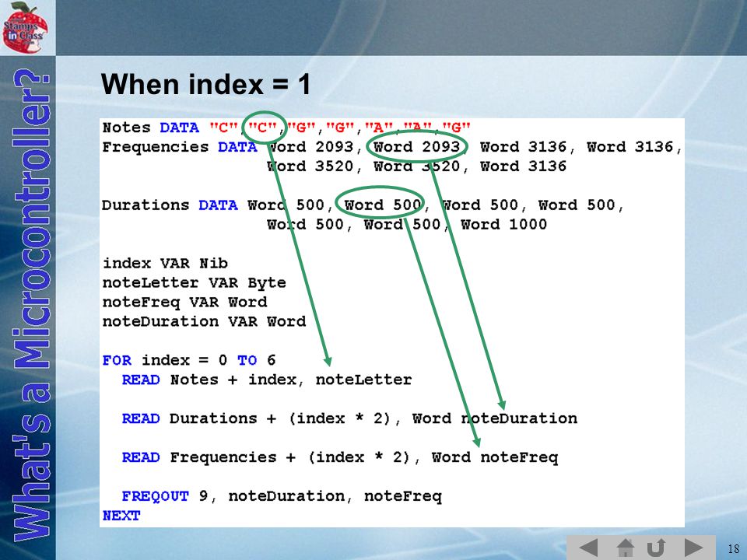Select the 'Word 1000' duration value
Viewport: 747px width, 560px height.
503,224
